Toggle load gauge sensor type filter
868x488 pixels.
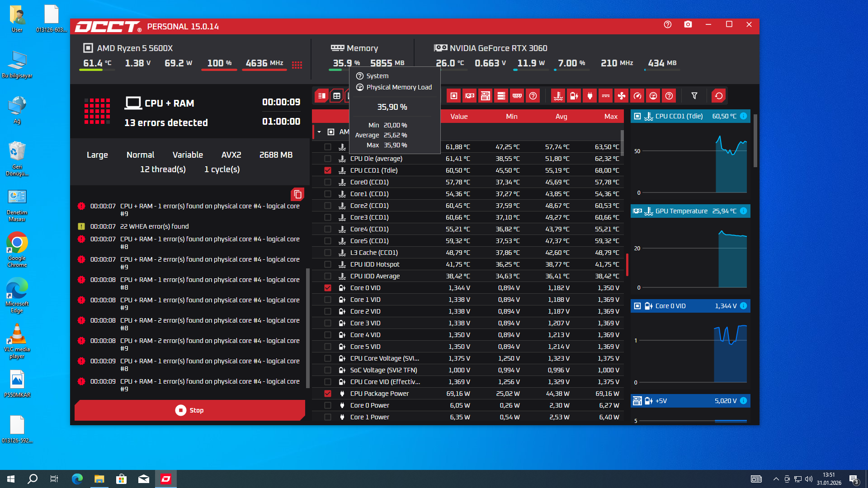(x=653, y=96)
